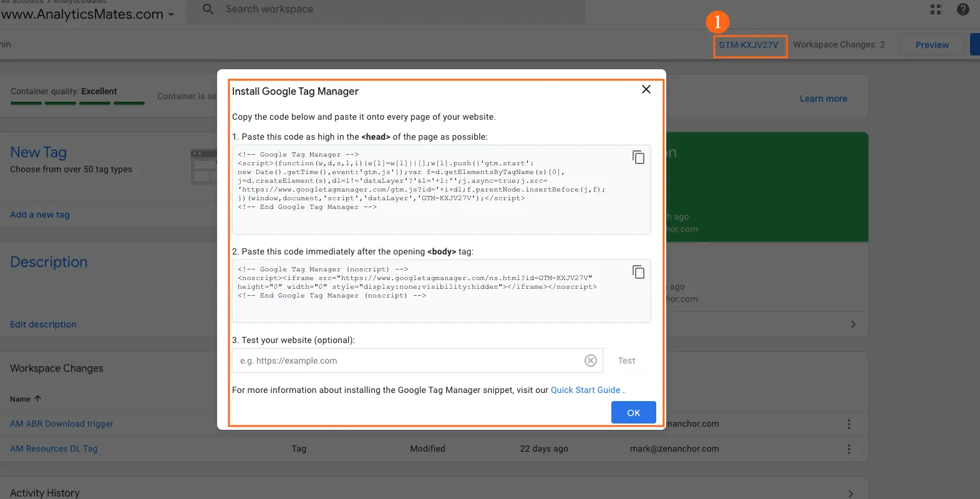
Task: Copy the body noscript snippet
Action: click(x=638, y=272)
